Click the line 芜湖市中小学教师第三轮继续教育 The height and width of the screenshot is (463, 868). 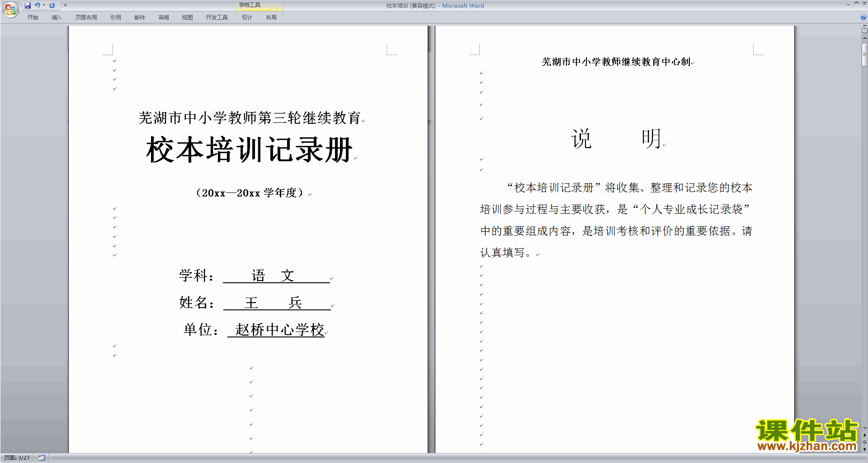tap(250, 118)
